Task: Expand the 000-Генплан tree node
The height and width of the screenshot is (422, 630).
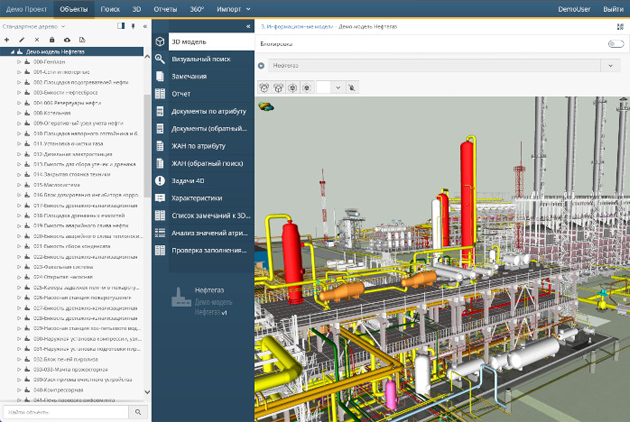Action: pyautogui.click(x=19, y=61)
